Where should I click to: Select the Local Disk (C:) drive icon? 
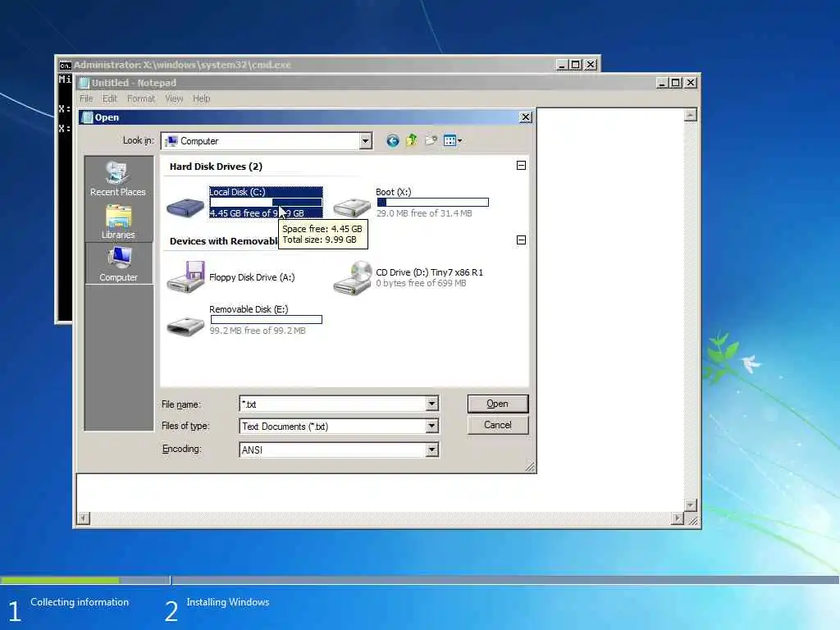tap(185, 206)
